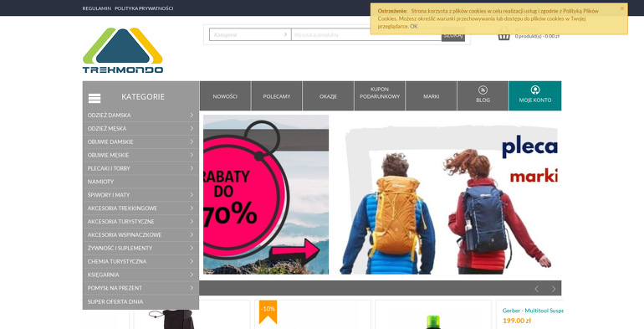Open the shopping cart basket icon
Image resolution: width=644 pixels, height=329 pixels.
point(504,34)
